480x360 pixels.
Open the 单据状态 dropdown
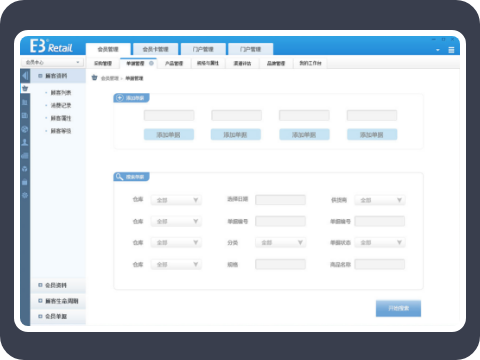pyautogui.click(x=380, y=242)
